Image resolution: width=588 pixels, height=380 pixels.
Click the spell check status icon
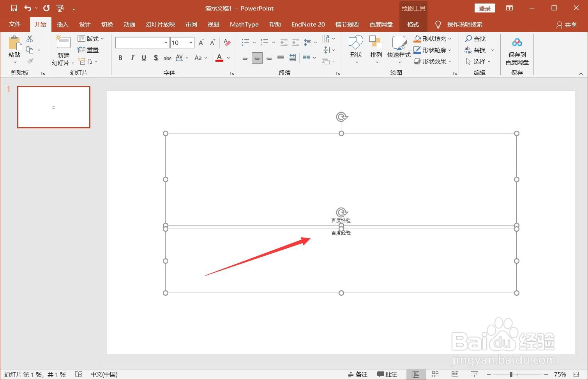tap(78, 374)
